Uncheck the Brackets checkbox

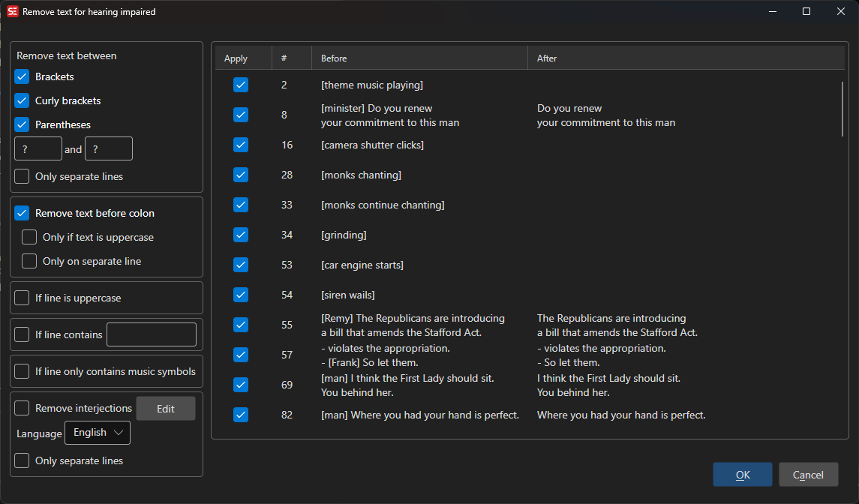(x=22, y=76)
